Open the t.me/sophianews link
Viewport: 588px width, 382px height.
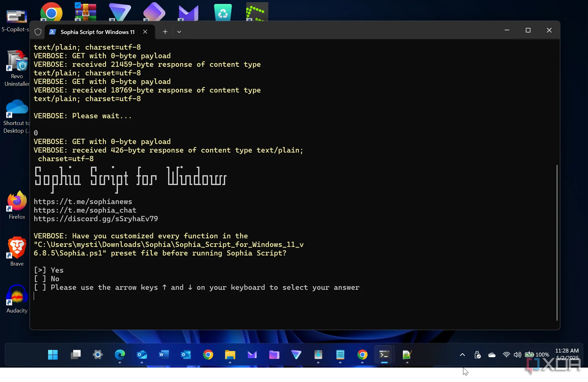click(x=83, y=202)
